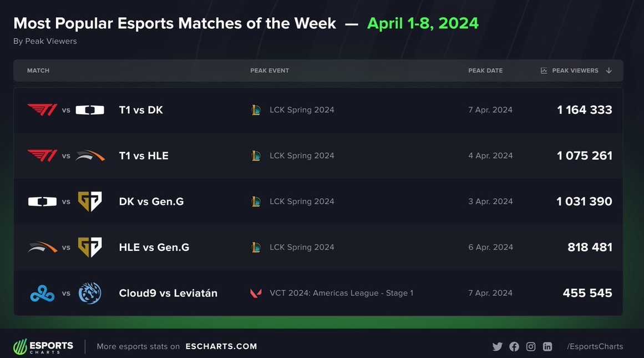This screenshot has height=358, width=644.
Task: Click the HLE logo in T1 vs HLE row
Action: (x=90, y=156)
